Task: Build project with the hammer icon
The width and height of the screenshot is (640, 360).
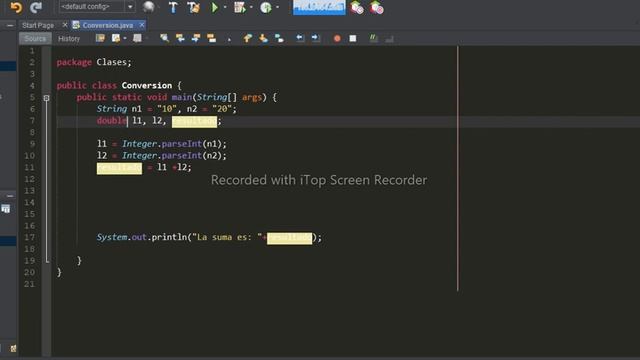Action: coord(173,7)
